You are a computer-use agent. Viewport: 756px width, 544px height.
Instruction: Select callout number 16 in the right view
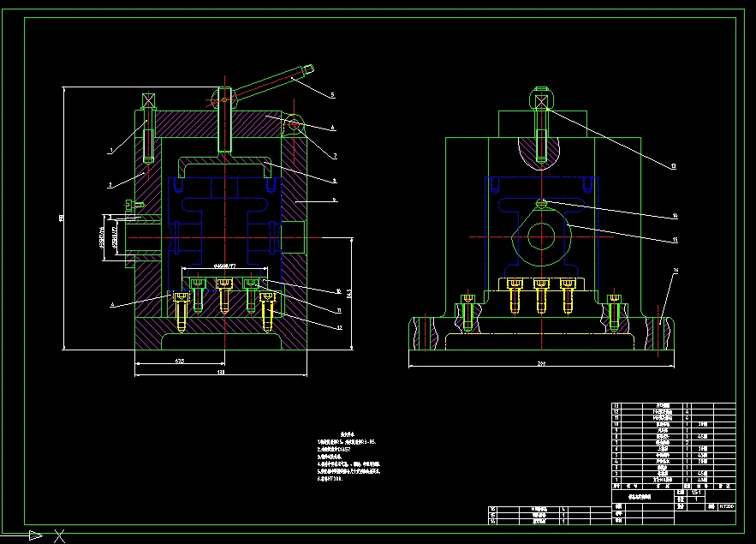(x=676, y=271)
